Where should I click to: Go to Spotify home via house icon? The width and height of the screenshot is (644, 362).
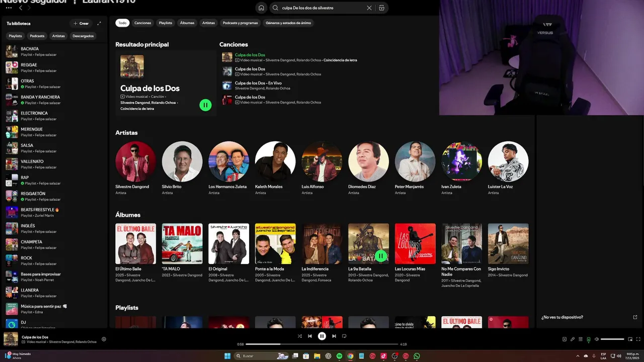tap(261, 8)
